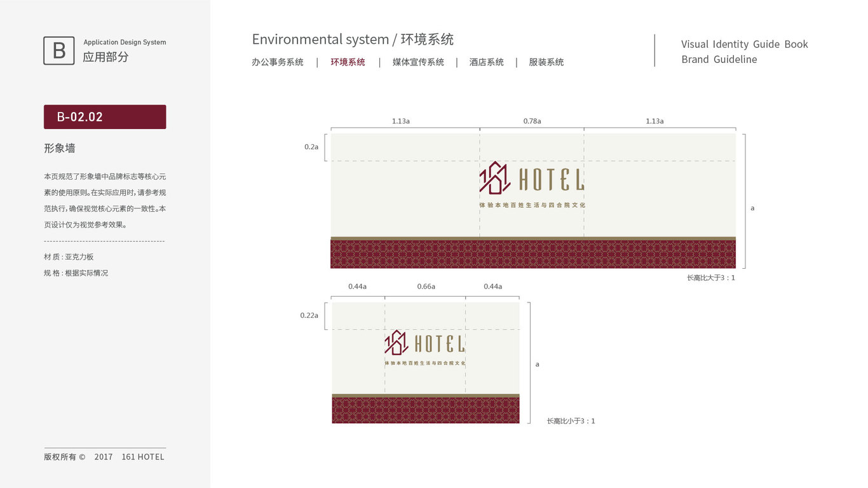This screenshot has width=868, height=488.
Task: Click the large wall's red pattern band
Action: coord(533,254)
